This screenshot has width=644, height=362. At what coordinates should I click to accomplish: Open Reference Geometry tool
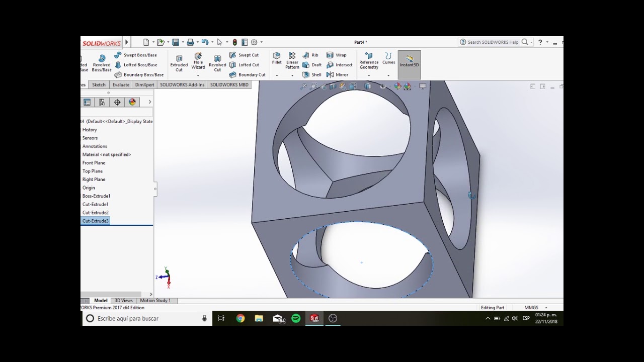coord(369,61)
